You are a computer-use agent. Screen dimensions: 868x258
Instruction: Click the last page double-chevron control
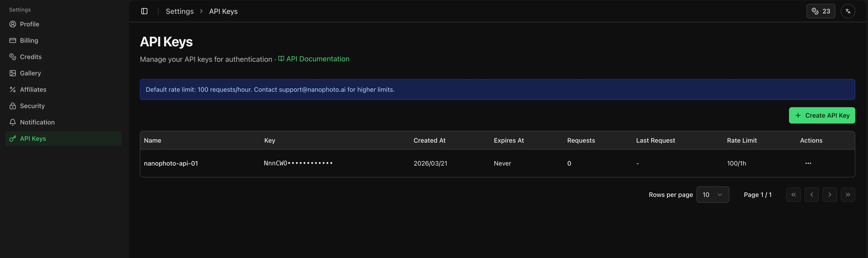click(848, 195)
